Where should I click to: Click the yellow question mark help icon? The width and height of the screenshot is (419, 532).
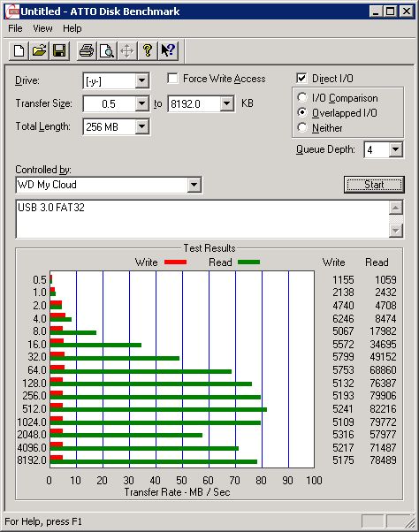coord(148,51)
